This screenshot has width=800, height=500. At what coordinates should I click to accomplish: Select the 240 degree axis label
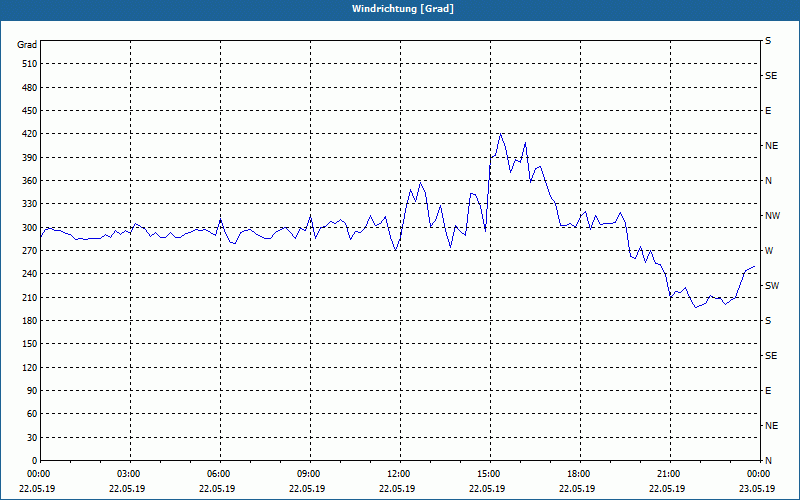pos(30,274)
